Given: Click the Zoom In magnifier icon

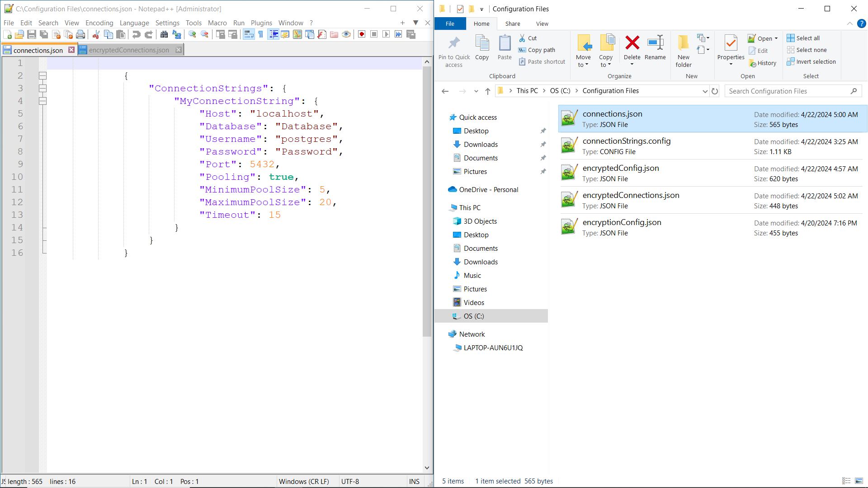Looking at the screenshot, I should 192,35.
